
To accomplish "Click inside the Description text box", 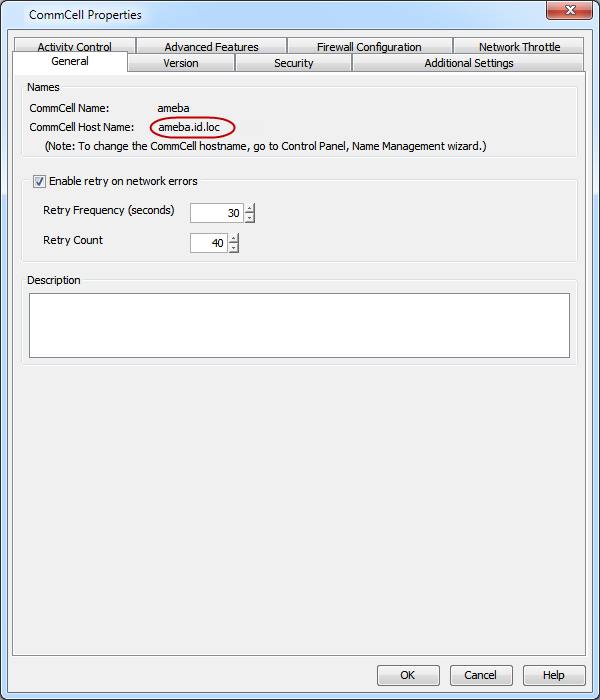I will (x=299, y=325).
